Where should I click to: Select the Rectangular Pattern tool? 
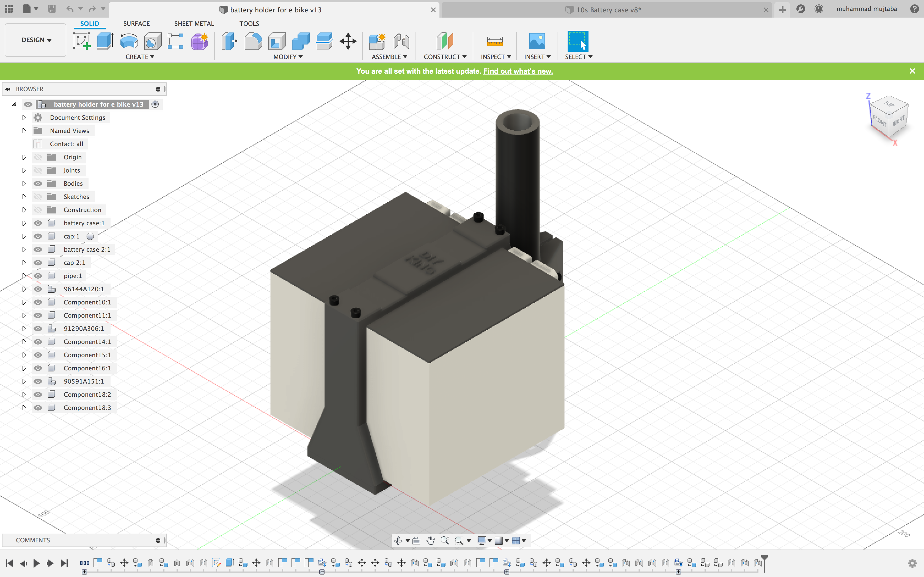tap(176, 41)
